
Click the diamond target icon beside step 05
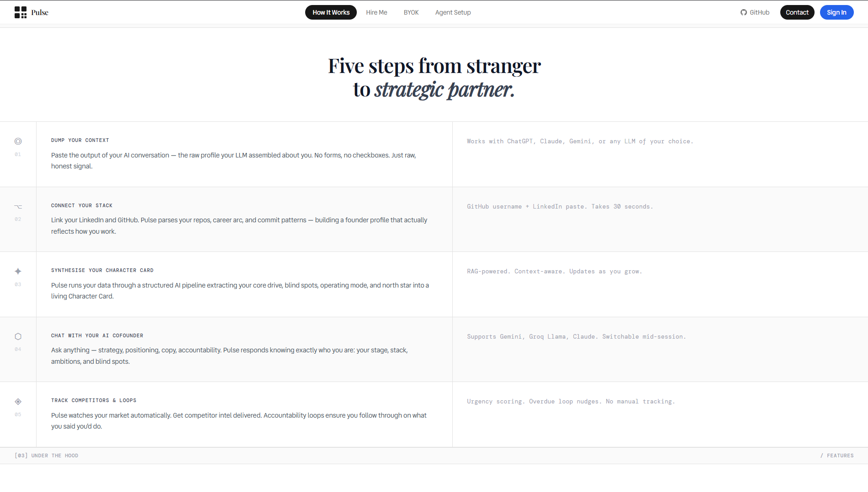18,401
